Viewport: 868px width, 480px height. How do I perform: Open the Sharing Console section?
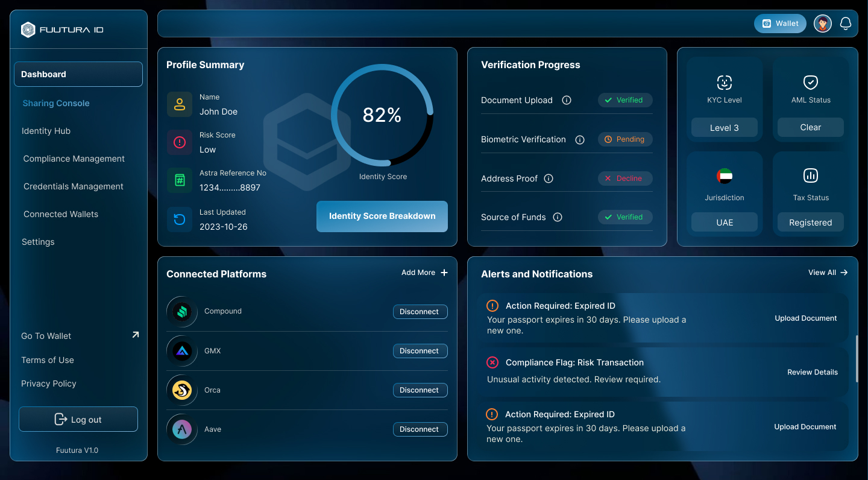coord(56,103)
